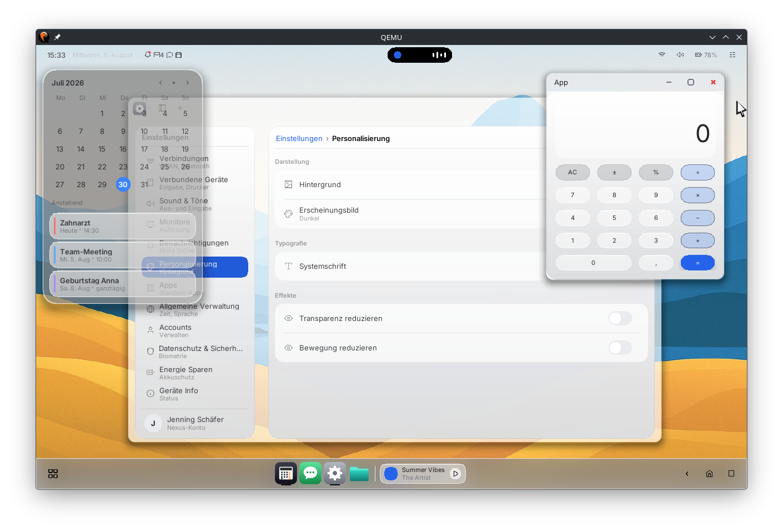Open the app grid launcher

pos(53,474)
